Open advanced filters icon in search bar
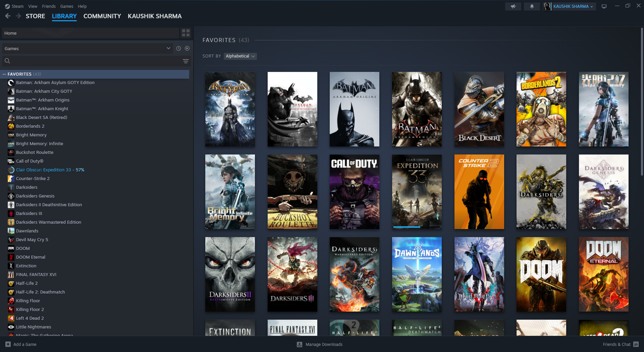This screenshot has width=644, height=352. 186,61
